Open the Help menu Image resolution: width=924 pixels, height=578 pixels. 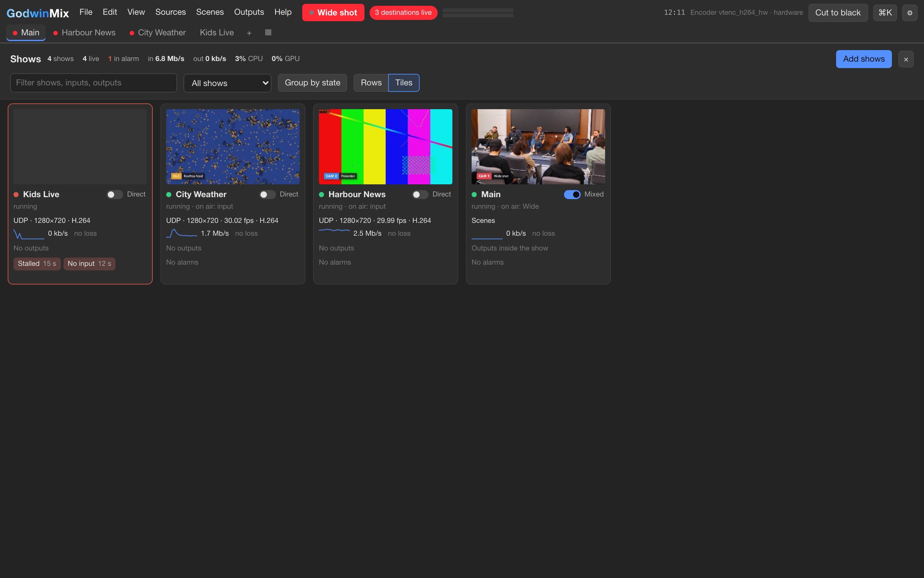(x=283, y=12)
